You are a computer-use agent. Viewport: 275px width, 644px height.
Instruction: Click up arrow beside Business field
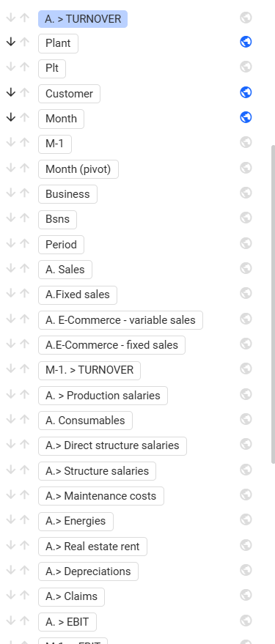pos(25,193)
